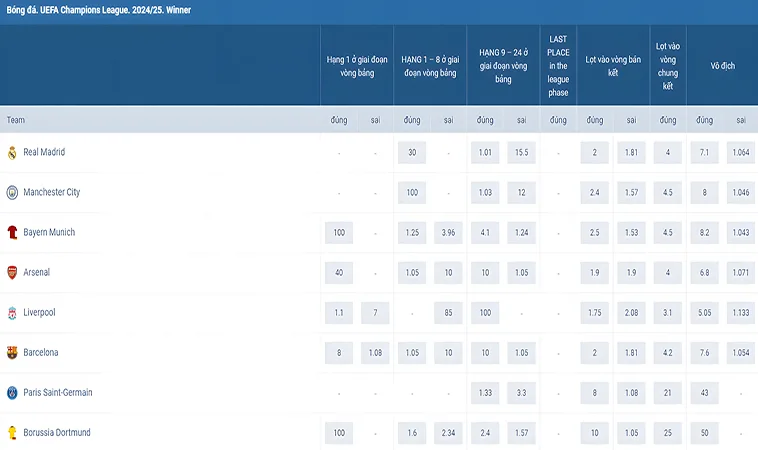Open the Arsenal team name
Screen dimensions: 758x450
point(37,273)
